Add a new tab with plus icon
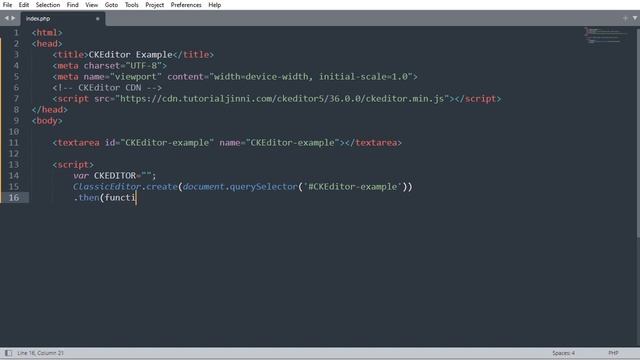This screenshot has height=360, width=640. (x=625, y=18)
